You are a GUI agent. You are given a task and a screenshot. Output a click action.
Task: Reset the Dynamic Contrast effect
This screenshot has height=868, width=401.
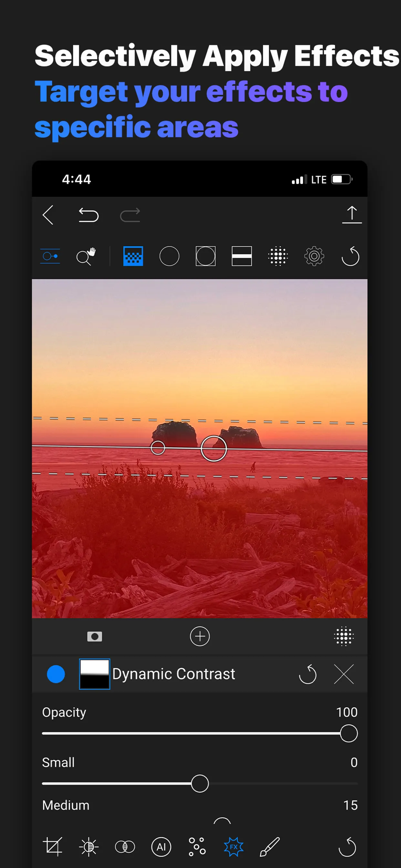click(x=308, y=674)
